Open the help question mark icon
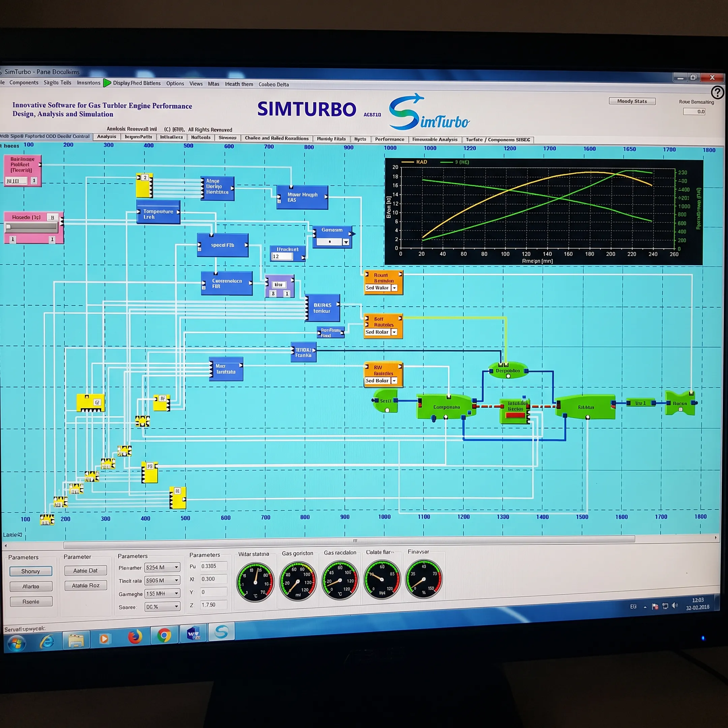The width and height of the screenshot is (728, 728). pyautogui.click(x=717, y=92)
